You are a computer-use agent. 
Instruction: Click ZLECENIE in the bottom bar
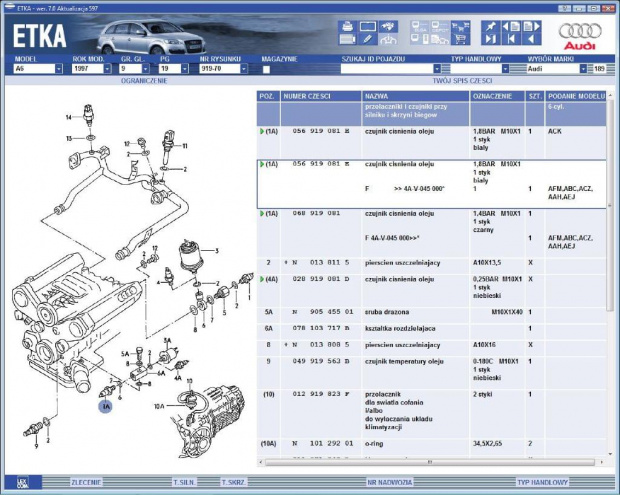[x=86, y=482]
